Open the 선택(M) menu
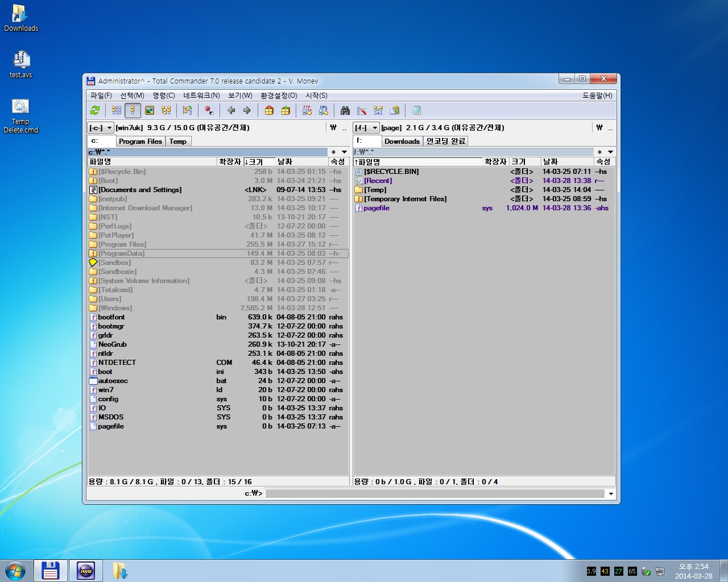 132,95
